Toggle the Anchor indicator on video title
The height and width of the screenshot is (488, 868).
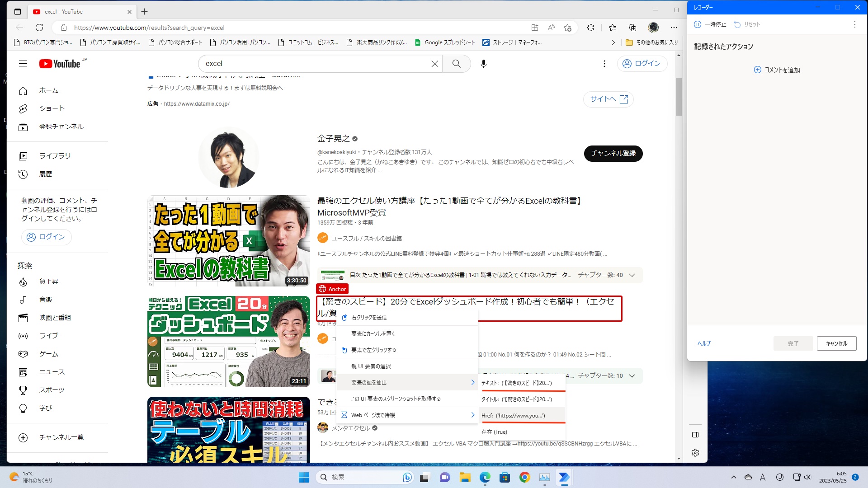pos(332,288)
